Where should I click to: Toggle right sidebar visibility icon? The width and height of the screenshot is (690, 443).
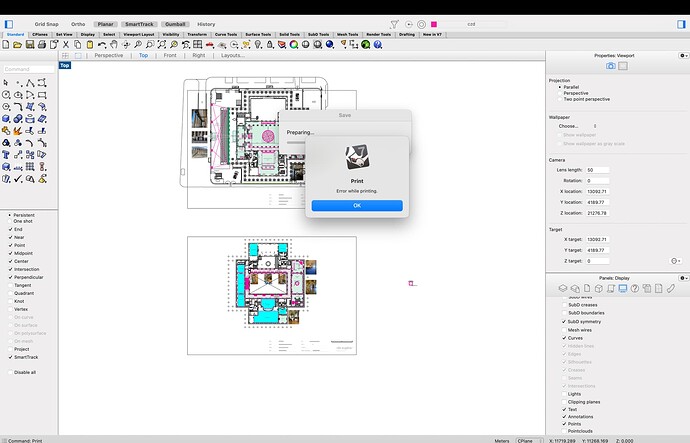click(x=681, y=24)
